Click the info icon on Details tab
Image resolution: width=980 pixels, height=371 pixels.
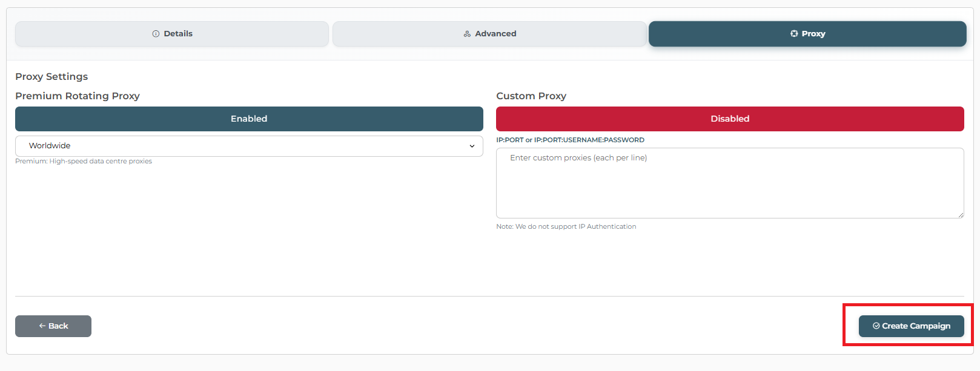[156, 34]
